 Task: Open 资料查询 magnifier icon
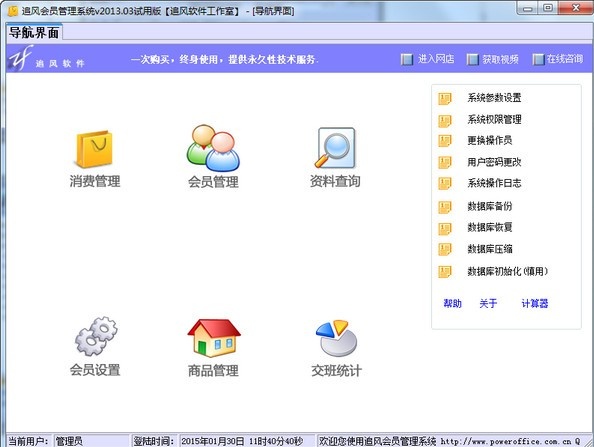[x=335, y=148]
